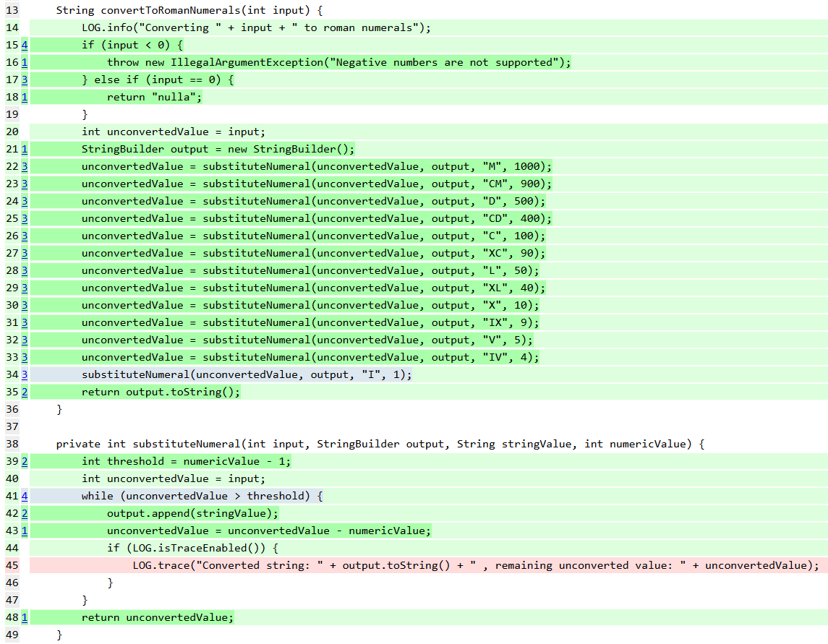Click mutation count next to output.append(stringValue)

(25, 513)
